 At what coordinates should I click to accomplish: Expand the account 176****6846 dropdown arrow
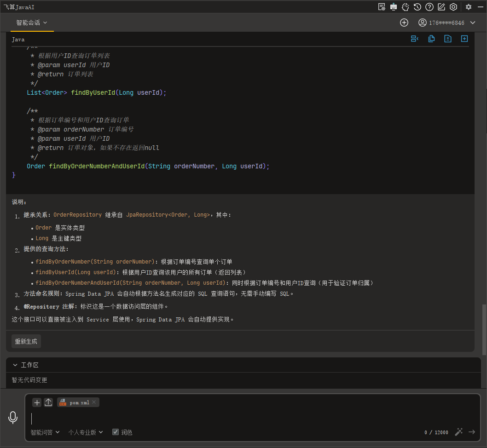pyautogui.click(x=473, y=23)
